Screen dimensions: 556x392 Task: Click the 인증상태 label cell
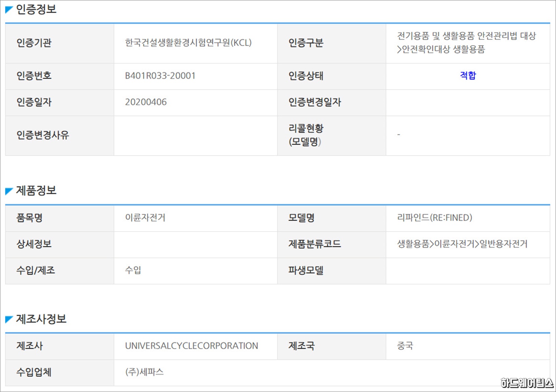point(332,76)
